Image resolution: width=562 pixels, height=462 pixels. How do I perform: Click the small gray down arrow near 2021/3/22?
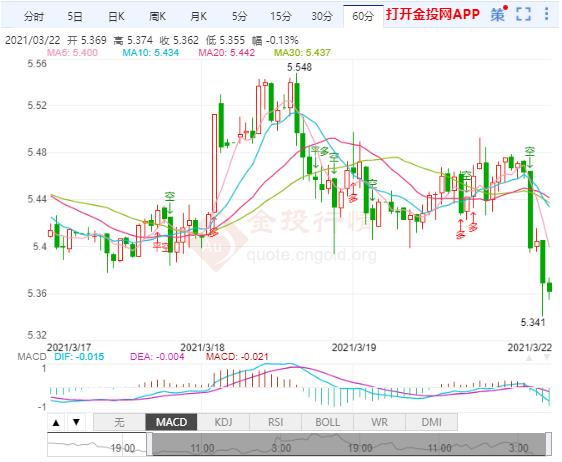pos(547,357)
